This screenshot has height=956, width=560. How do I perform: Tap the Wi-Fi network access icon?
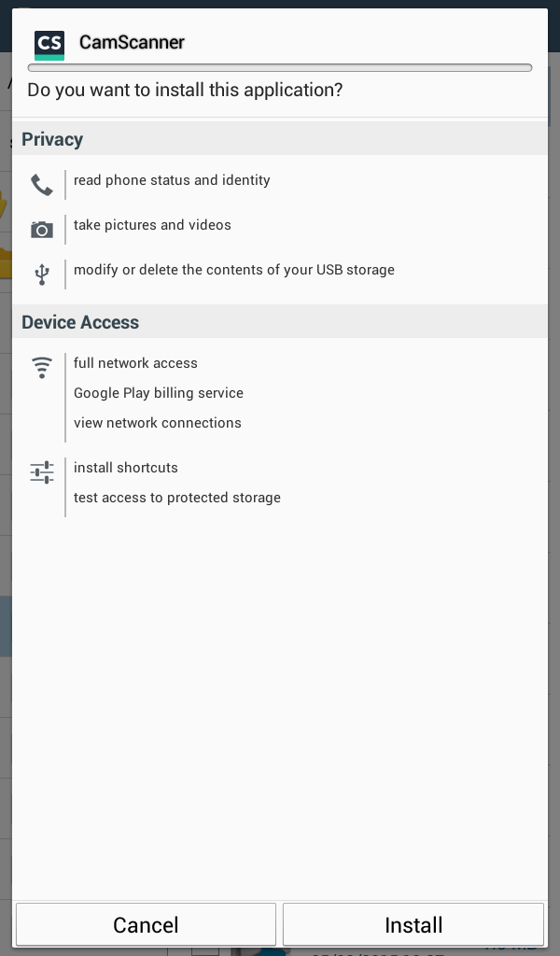tap(42, 367)
